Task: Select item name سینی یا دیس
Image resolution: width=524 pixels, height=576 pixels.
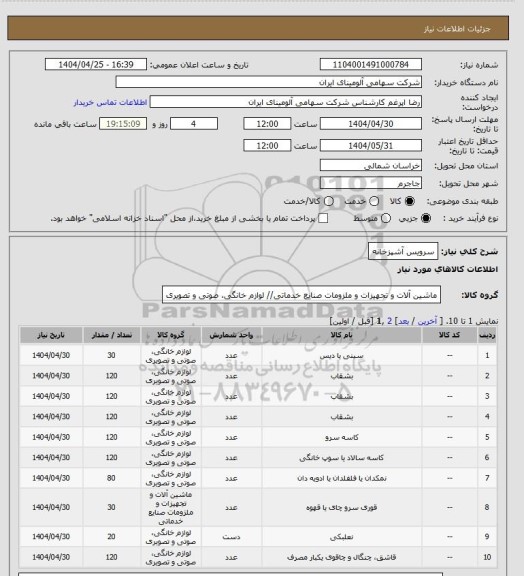Action: (341, 356)
